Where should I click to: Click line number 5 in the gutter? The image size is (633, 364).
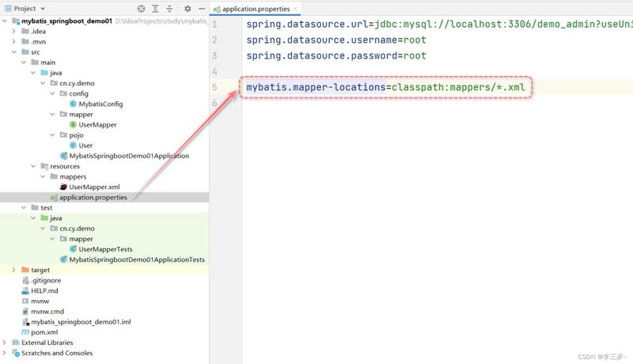pos(214,87)
